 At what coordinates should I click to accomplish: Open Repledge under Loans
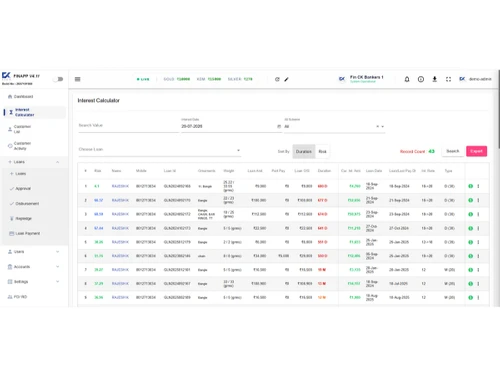click(21, 219)
